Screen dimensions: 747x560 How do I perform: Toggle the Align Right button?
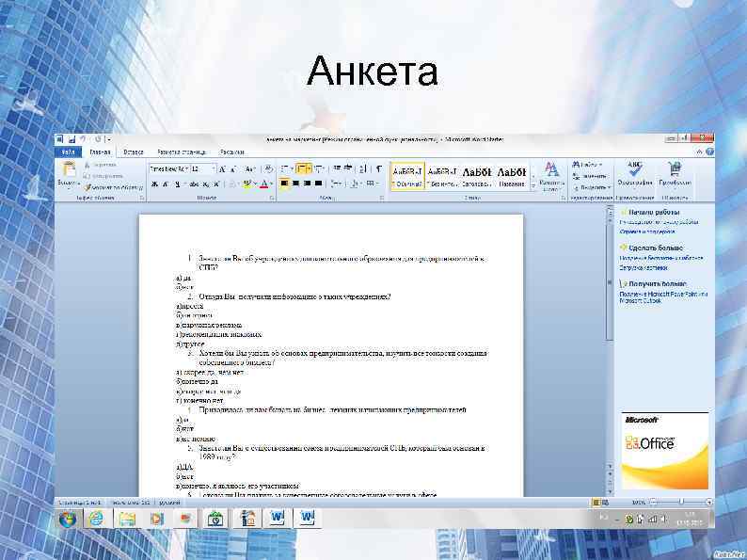pyautogui.click(x=308, y=183)
